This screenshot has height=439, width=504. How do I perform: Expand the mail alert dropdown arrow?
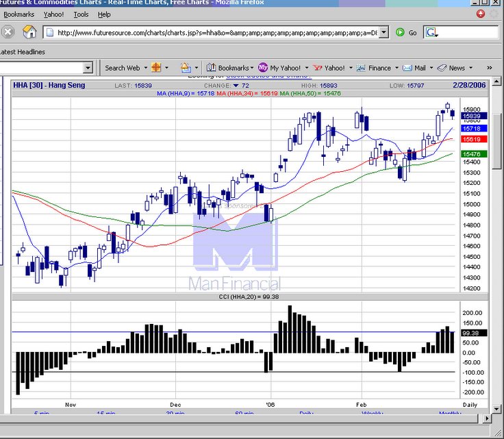[x=197, y=68]
